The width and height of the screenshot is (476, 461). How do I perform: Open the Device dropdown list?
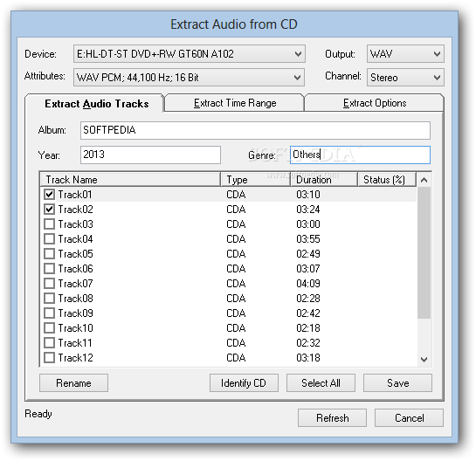coord(190,54)
